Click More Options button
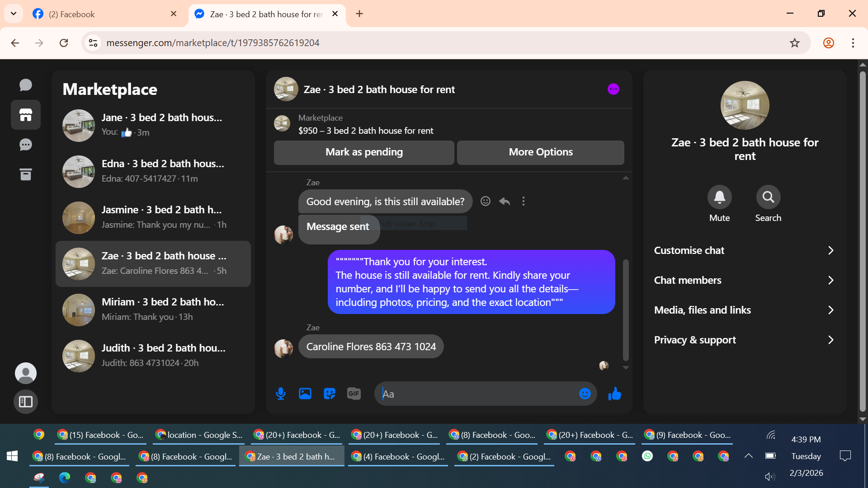The height and width of the screenshot is (488, 868). [x=540, y=152]
